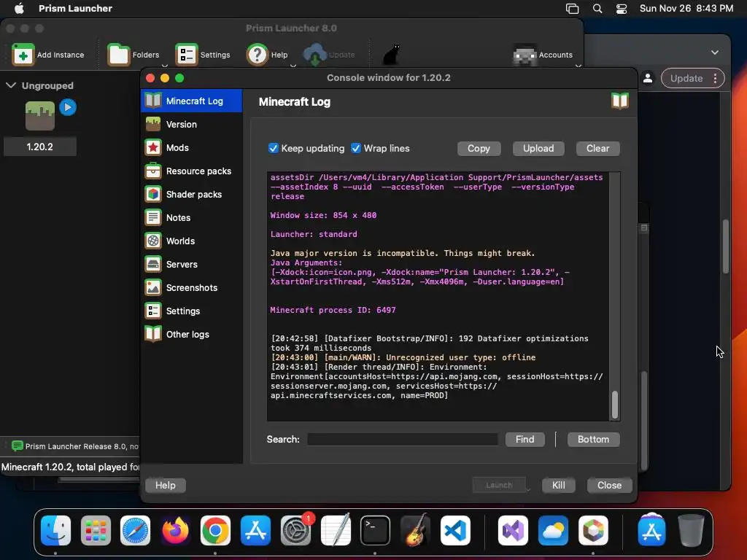The height and width of the screenshot is (560, 747).
Task: Click the Help question mark icon
Action: pyautogui.click(x=258, y=55)
